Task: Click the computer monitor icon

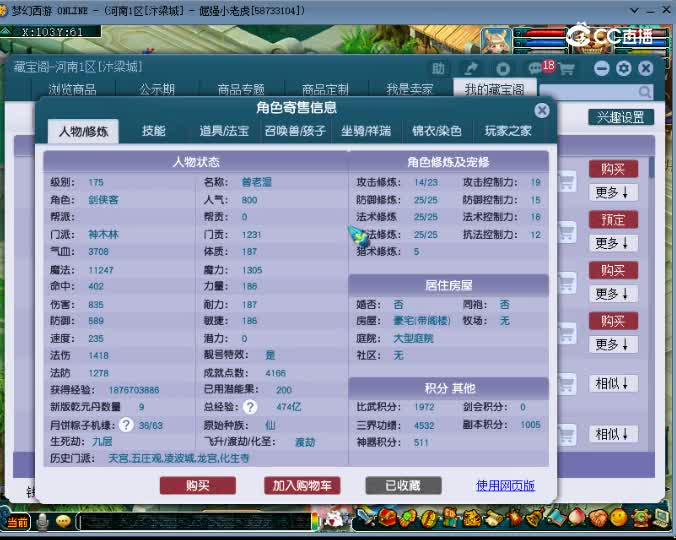Action: coord(661,517)
